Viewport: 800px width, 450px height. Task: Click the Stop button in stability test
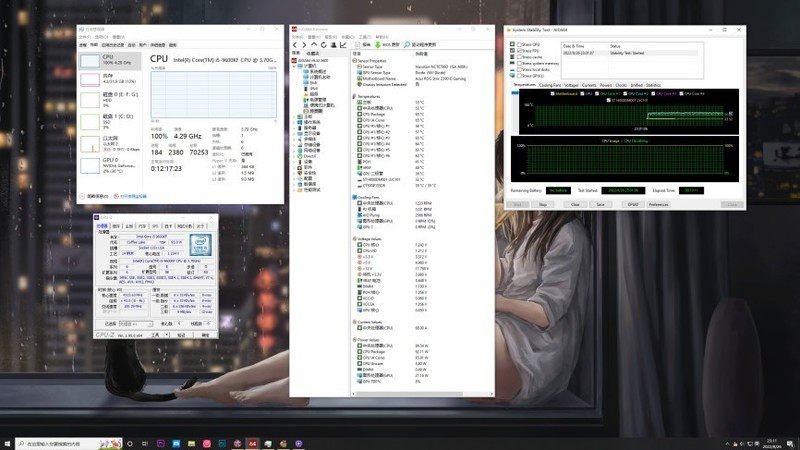(x=543, y=204)
